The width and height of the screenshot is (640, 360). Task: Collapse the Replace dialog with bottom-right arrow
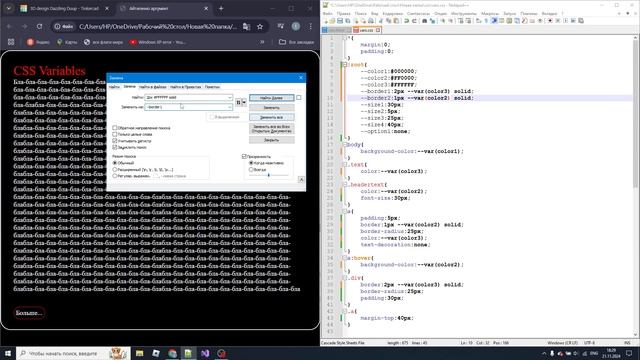click(301, 180)
